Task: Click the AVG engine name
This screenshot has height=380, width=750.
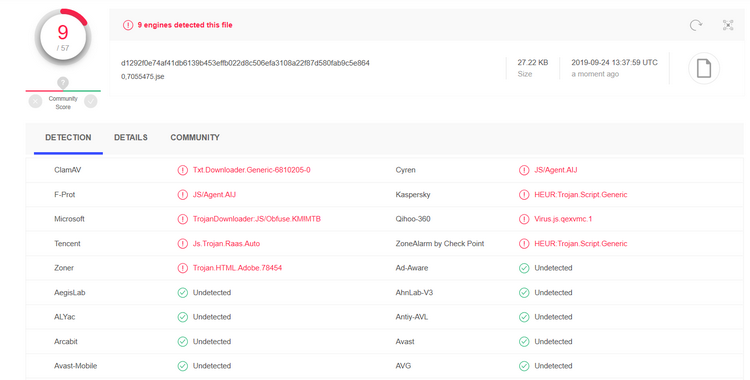Action: point(403,366)
